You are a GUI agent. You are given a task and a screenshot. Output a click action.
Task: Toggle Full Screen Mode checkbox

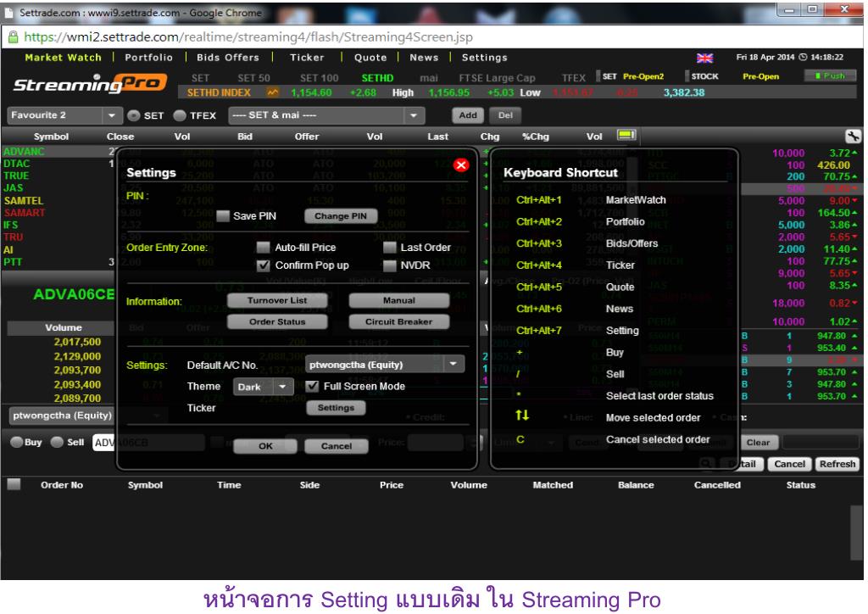pos(312,386)
